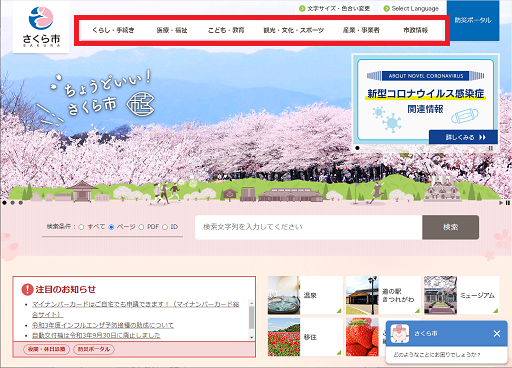Open the 温泉 tile
Viewport: 512px width, 368px height.
click(305, 295)
